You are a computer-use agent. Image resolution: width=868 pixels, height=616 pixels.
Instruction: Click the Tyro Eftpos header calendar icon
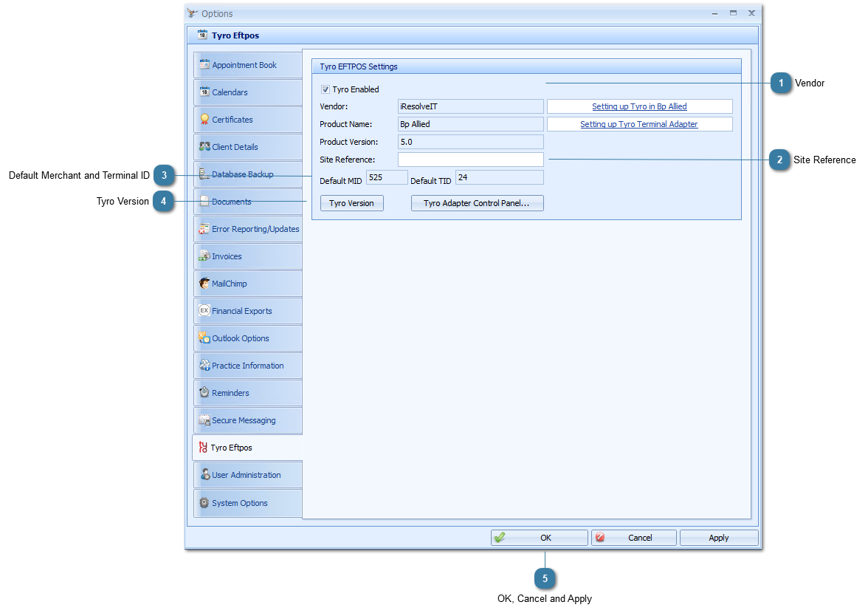[202, 35]
